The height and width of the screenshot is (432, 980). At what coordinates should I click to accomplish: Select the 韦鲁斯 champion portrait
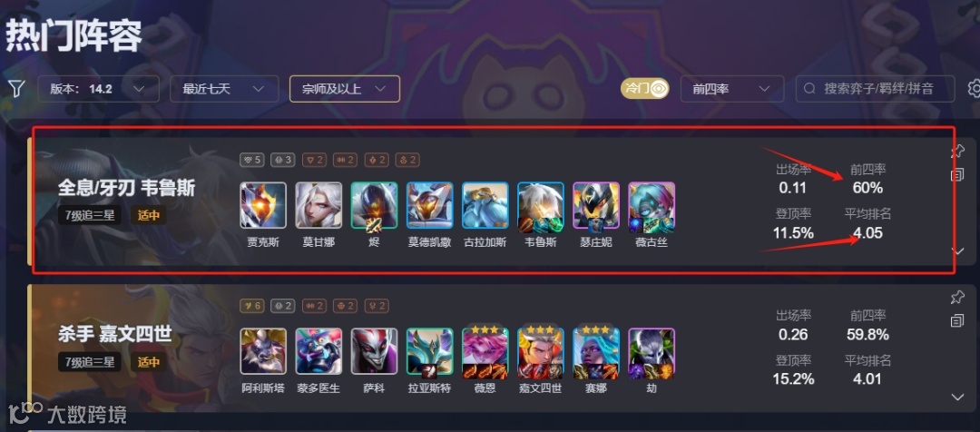[x=541, y=205]
